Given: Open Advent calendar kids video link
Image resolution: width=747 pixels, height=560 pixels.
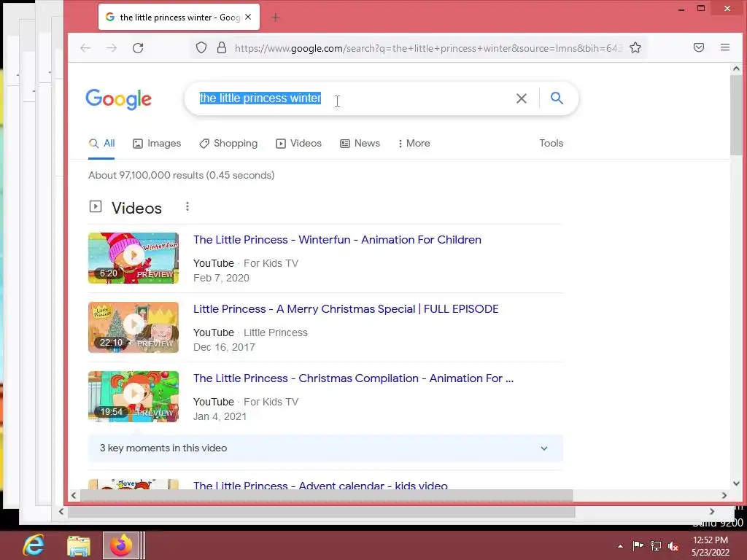Looking at the screenshot, I should pyautogui.click(x=320, y=485).
